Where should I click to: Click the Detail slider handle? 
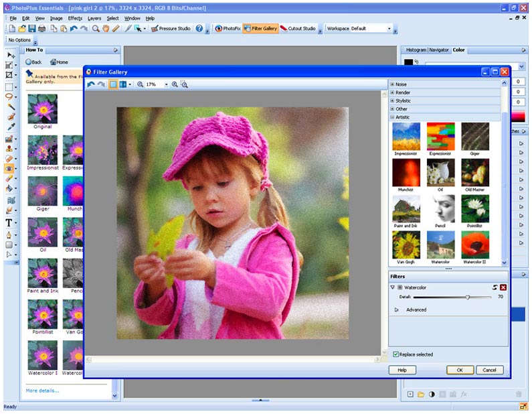468,296
